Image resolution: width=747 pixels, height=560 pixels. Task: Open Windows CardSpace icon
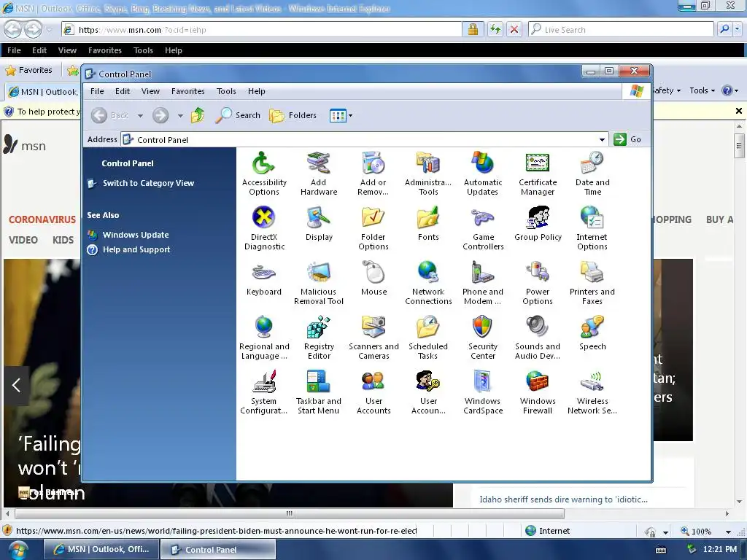[483, 392]
